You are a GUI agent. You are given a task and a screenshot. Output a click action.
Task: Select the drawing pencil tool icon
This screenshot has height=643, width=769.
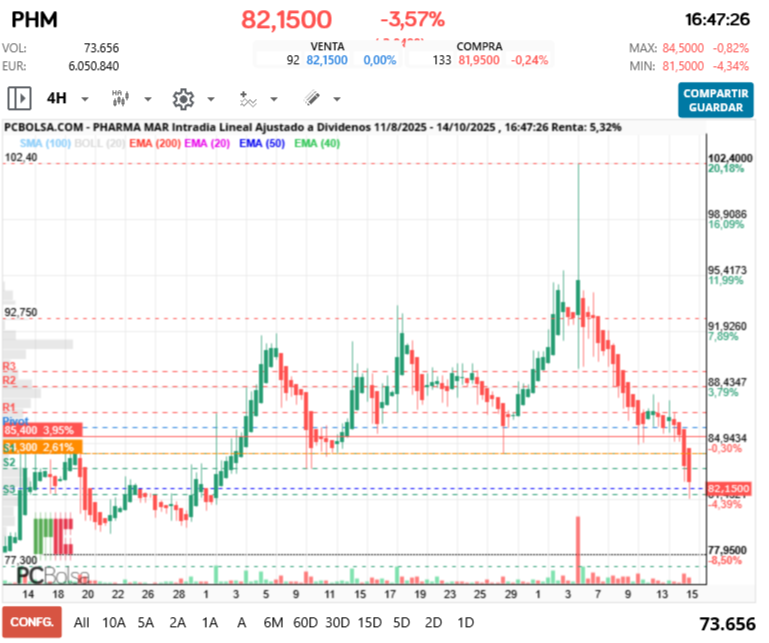[311, 99]
